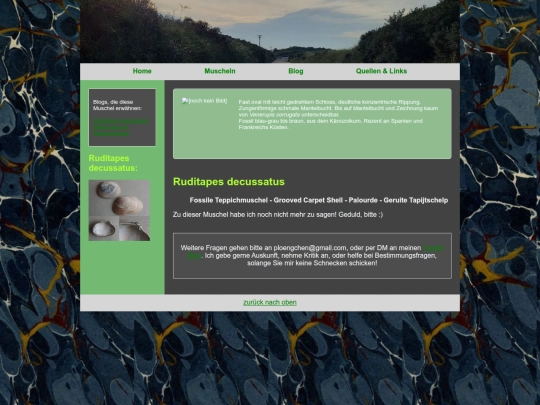The image size is (540, 405).
Task: Go to the Muscheln menu page
Action: pos(220,71)
